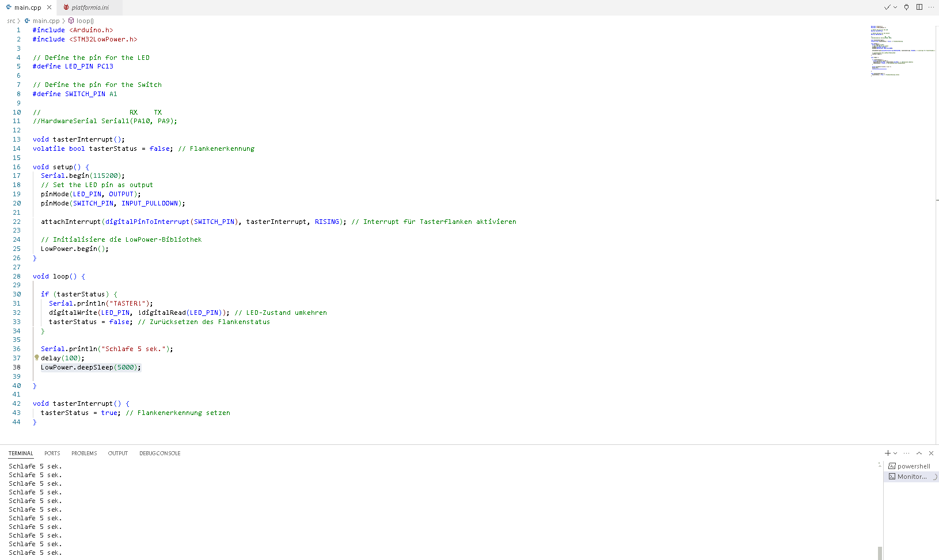Image resolution: width=939 pixels, height=560 pixels.
Task: Switch to the platformio.ini tab
Action: 90,7
